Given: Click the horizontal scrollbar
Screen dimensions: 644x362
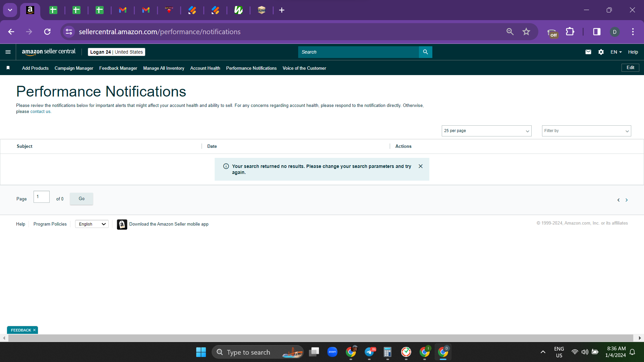Looking at the screenshot, I should pyautogui.click(x=320, y=338).
